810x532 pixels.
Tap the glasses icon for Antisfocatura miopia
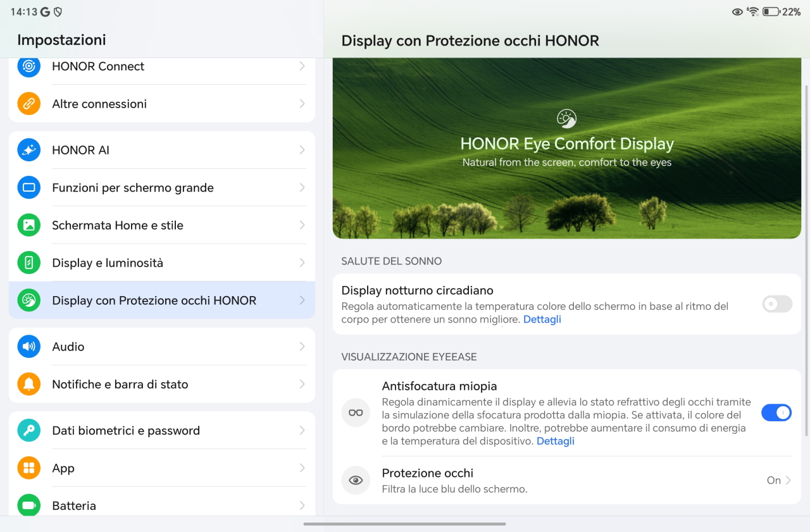(x=356, y=412)
